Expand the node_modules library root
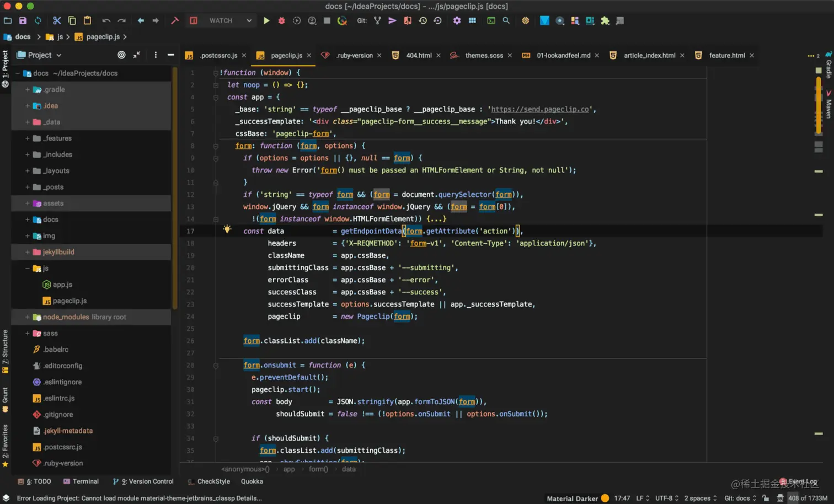 (x=27, y=317)
